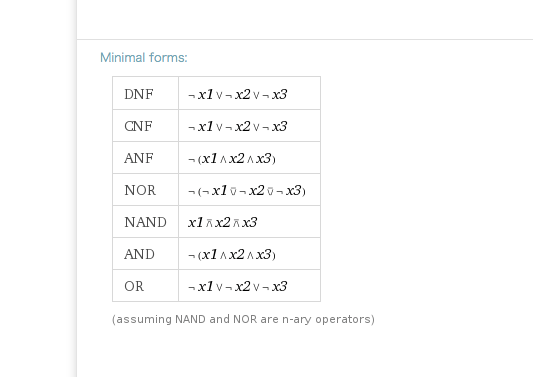The width and height of the screenshot is (533, 377).
Task: Select the ANF row label
Action: 139,158
